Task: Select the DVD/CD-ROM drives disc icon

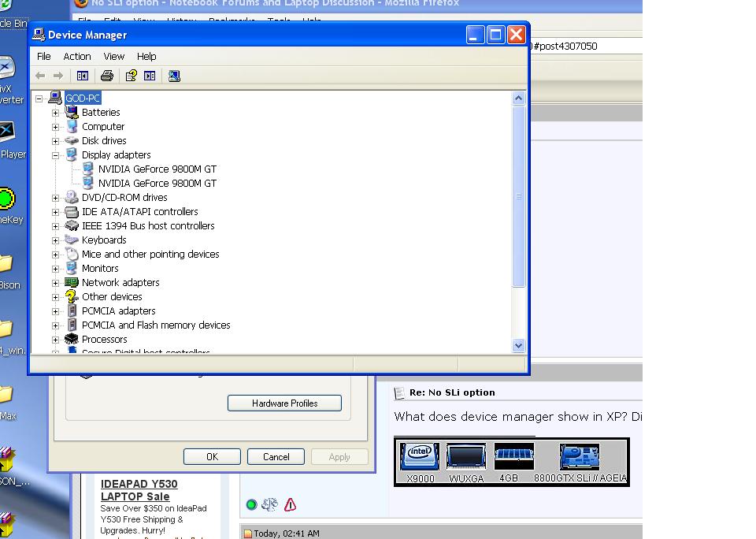Action: [72, 197]
